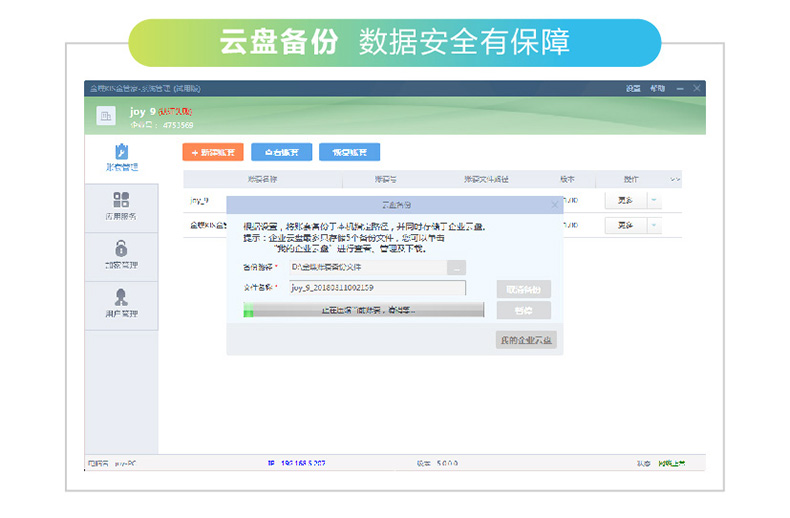Click the 我的企业云盘 button in dialog
This screenshot has width=790, height=518.
525,340
